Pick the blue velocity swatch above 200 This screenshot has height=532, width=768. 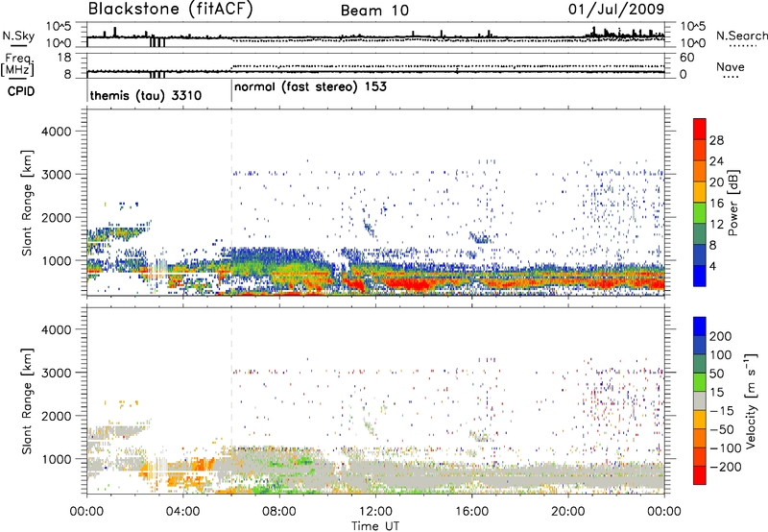click(x=700, y=326)
